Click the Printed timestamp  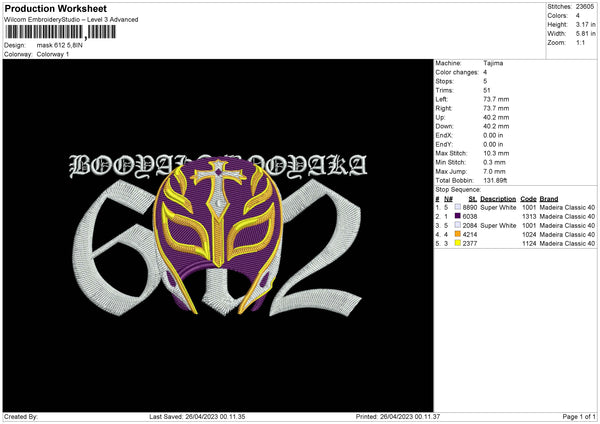pyautogui.click(x=398, y=417)
